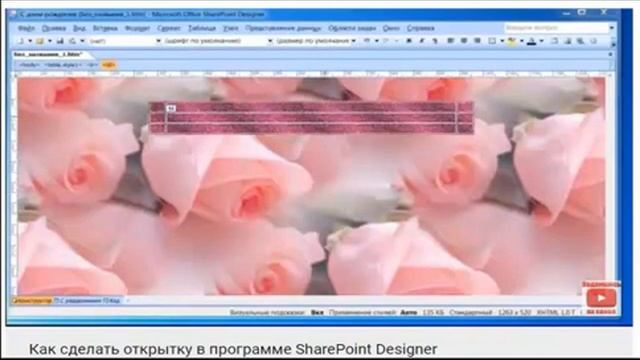
Task: Click the second icon right of font color
Action: point(567,41)
